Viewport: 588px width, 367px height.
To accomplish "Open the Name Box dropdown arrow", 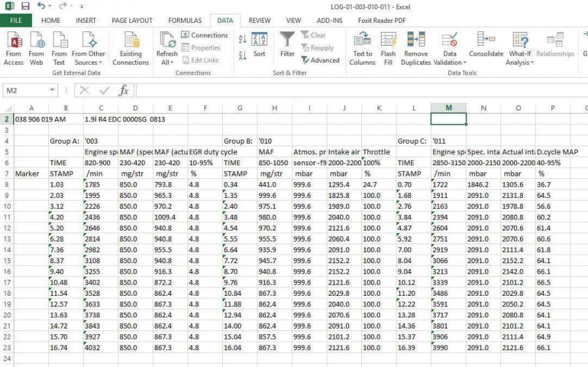I will pos(53,91).
